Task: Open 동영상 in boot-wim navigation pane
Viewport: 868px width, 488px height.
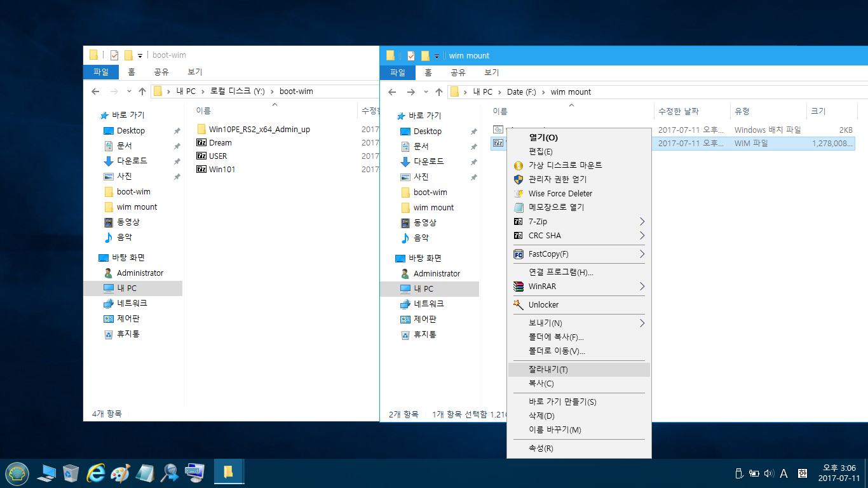Action: [x=128, y=222]
